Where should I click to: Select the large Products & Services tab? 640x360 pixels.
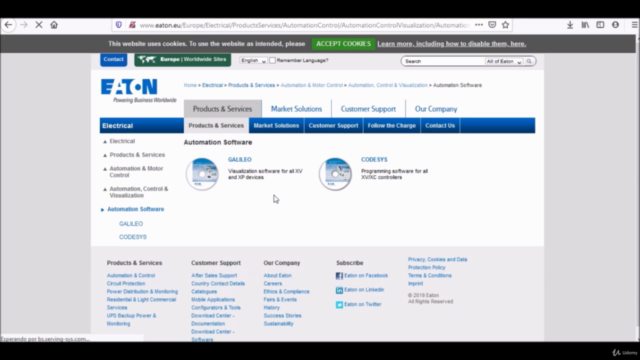[x=222, y=109]
